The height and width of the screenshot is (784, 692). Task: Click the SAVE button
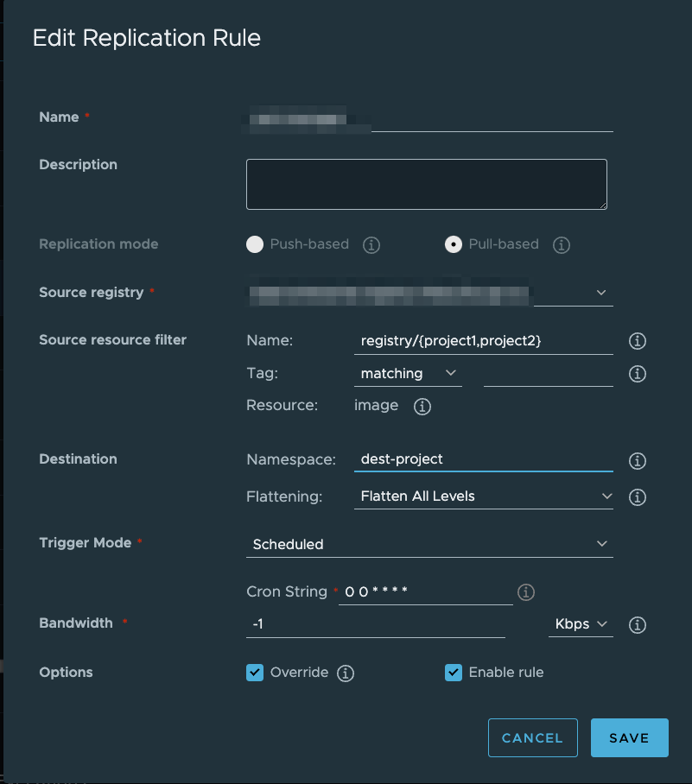[629, 737]
